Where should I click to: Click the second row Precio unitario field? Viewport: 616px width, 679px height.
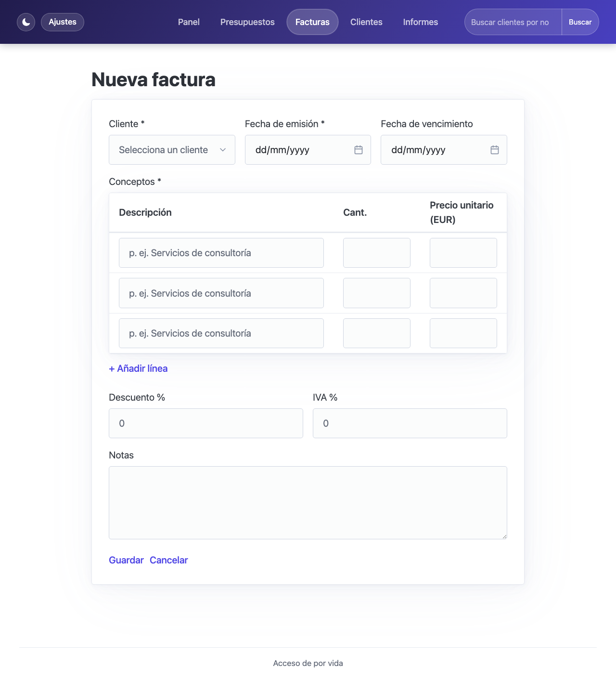[463, 293]
